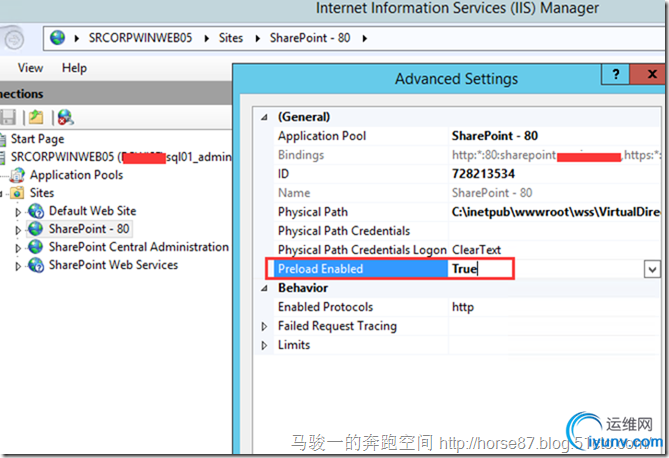The width and height of the screenshot is (669, 458).
Task: Select the Bindings property row
Action: pyautogui.click(x=467, y=155)
